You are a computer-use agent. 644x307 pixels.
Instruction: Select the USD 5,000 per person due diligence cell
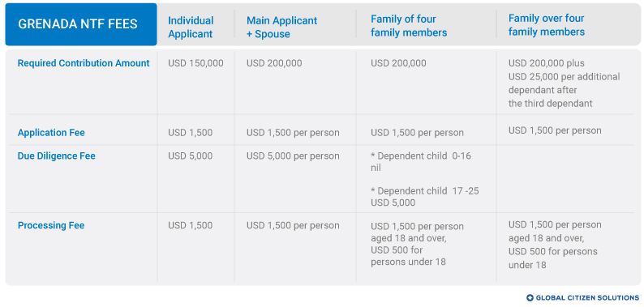click(293, 156)
